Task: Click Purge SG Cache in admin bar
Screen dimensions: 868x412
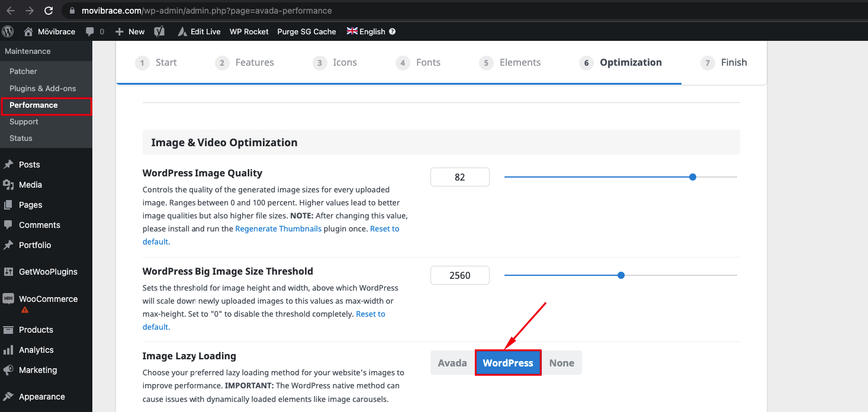Action: point(307,31)
